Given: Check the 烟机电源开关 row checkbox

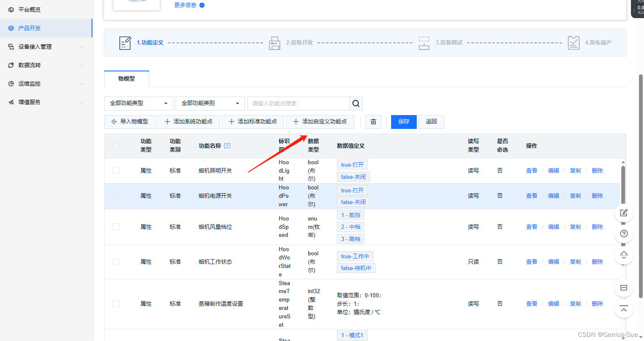Looking at the screenshot, I should coord(116,196).
